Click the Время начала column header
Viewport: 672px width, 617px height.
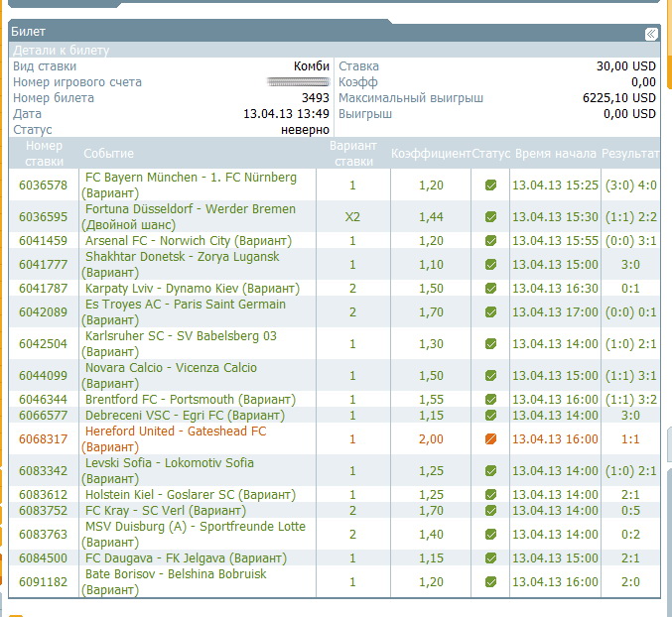(x=556, y=154)
